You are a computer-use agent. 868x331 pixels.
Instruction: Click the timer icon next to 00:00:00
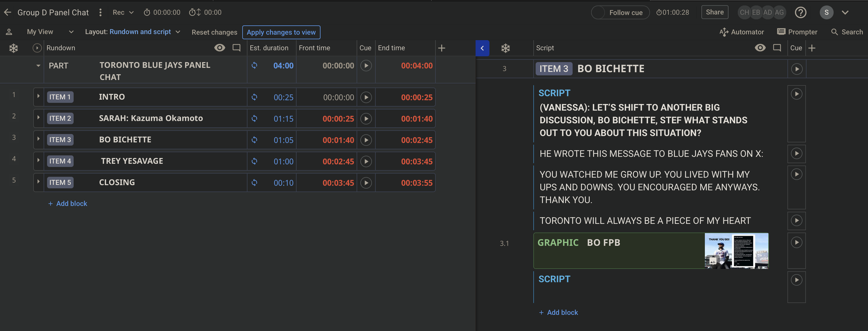coord(147,13)
